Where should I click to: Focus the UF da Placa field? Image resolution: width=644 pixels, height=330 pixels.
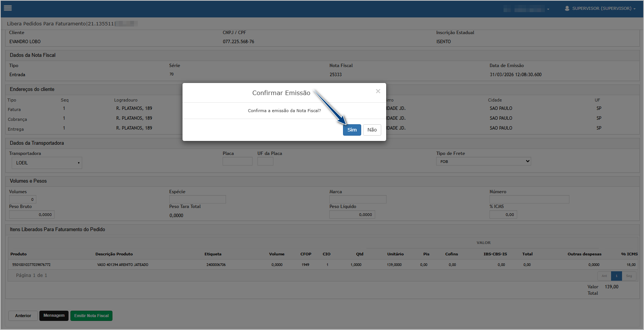[x=265, y=161]
